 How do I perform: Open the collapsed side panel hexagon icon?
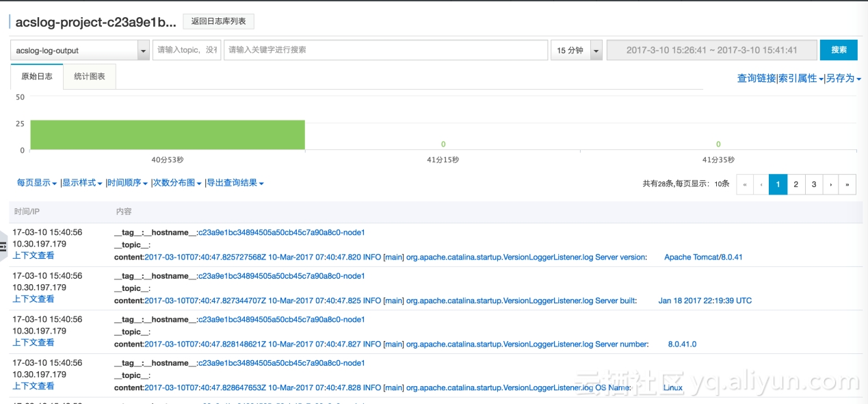(x=3, y=243)
